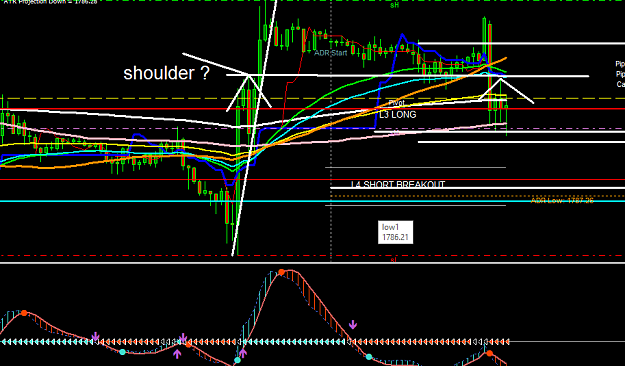Select the 'L4 SHORT BREAKOUT' level label

[x=397, y=184]
